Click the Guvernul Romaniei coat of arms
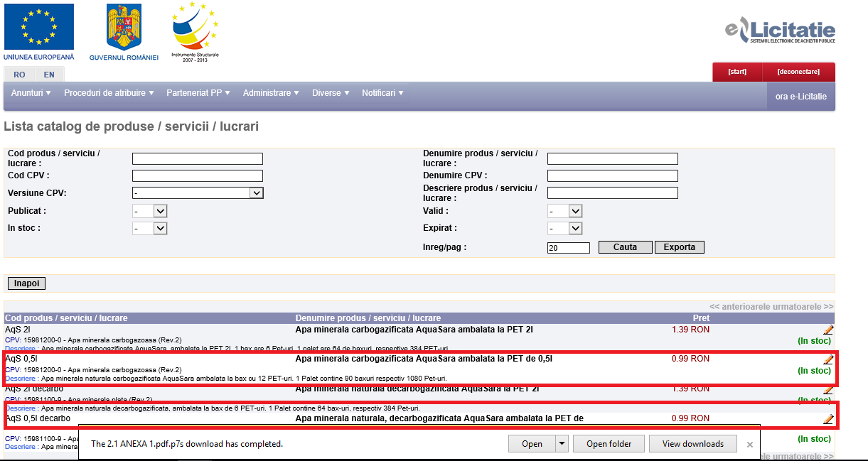This screenshot has height=461, width=868. [x=124, y=27]
